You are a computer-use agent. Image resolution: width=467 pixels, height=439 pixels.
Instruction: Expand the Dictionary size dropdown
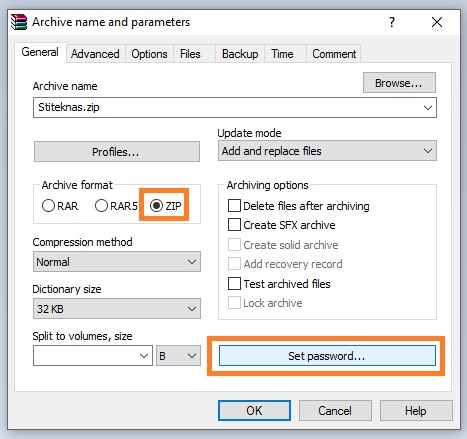(x=117, y=309)
